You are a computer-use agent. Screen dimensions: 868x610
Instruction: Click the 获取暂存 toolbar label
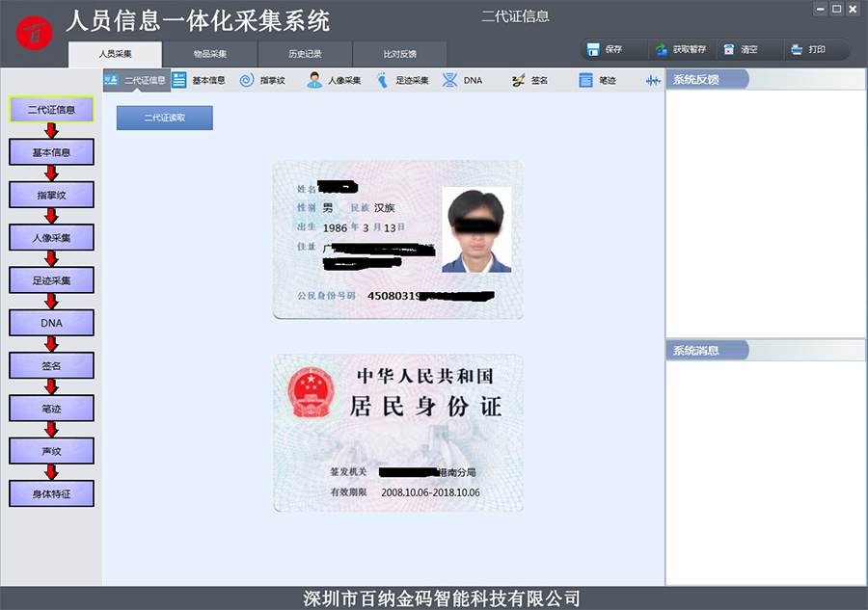pyautogui.click(x=690, y=50)
